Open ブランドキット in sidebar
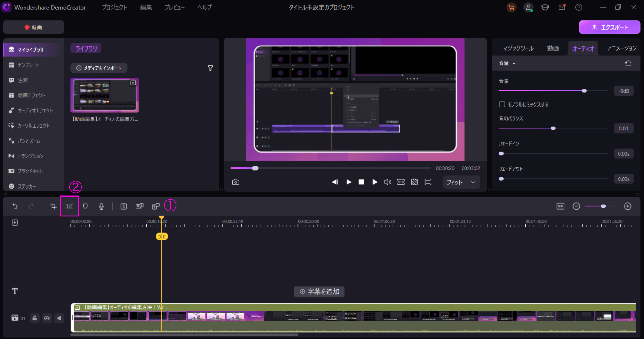The height and width of the screenshot is (339, 644). (x=33, y=171)
